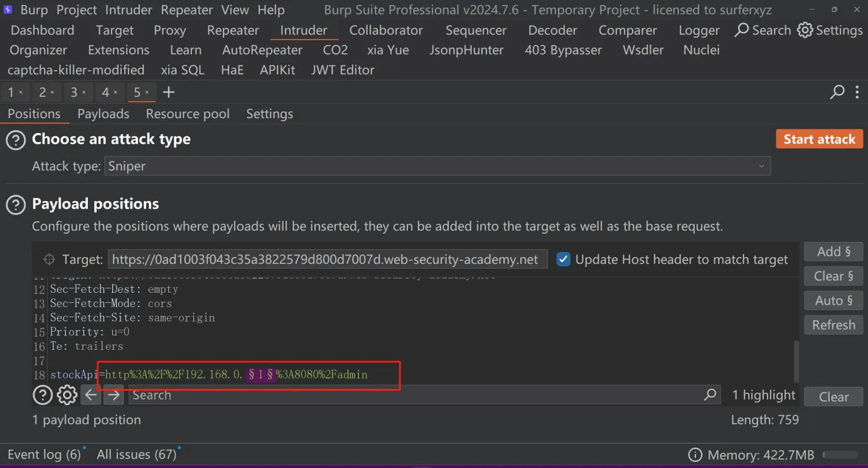Switch to the Sequencer tab
Screen dimensions: 868x468
(476, 30)
